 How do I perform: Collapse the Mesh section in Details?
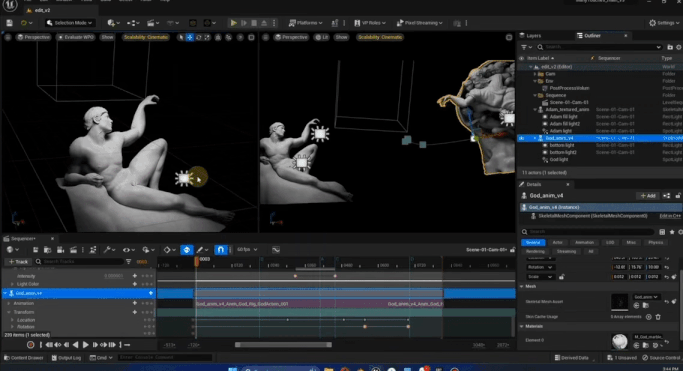(522, 287)
